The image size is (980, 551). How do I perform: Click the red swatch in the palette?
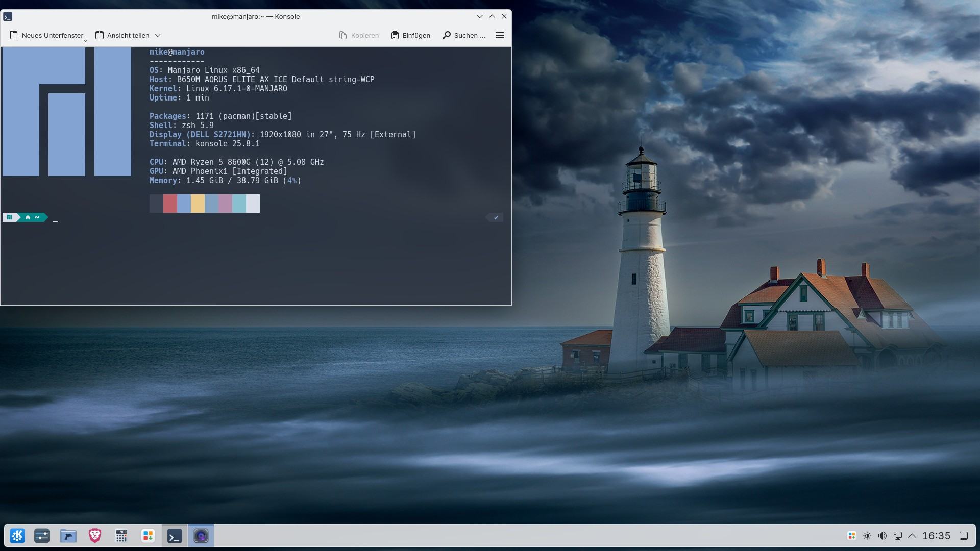coord(170,204)
